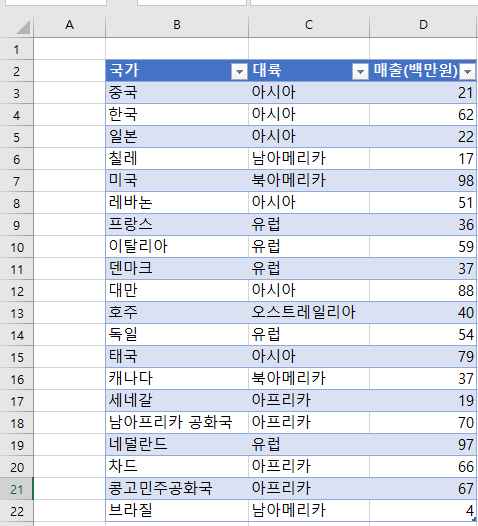Select the sales value 98
478x526 pixels.
coord(423,181)
